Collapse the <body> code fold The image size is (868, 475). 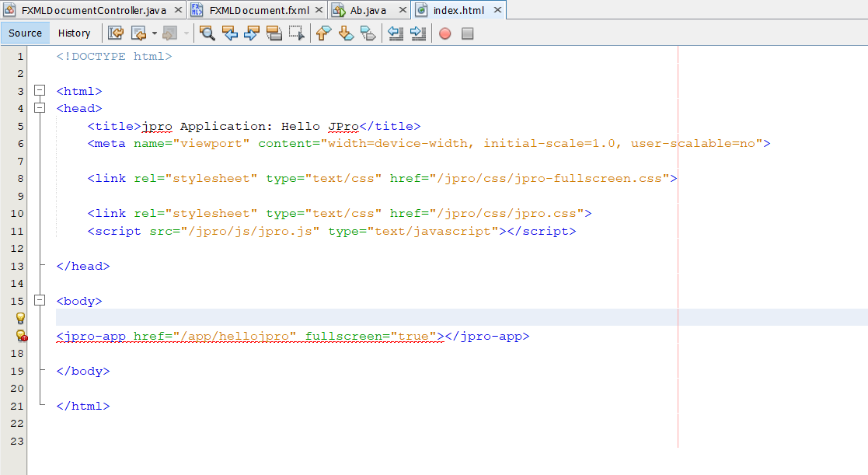(40, 301)
